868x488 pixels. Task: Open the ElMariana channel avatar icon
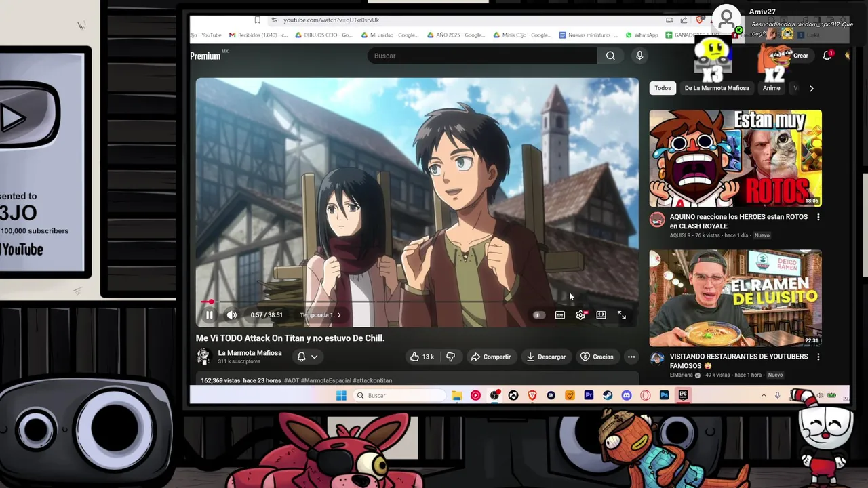coord(657,359)
